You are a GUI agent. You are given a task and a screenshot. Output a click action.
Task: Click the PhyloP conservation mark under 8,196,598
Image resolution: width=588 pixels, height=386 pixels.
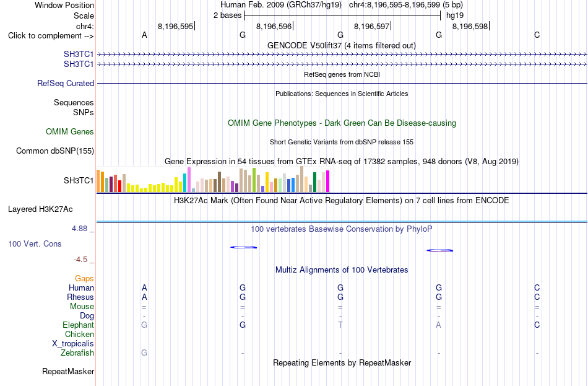(439, 250)
